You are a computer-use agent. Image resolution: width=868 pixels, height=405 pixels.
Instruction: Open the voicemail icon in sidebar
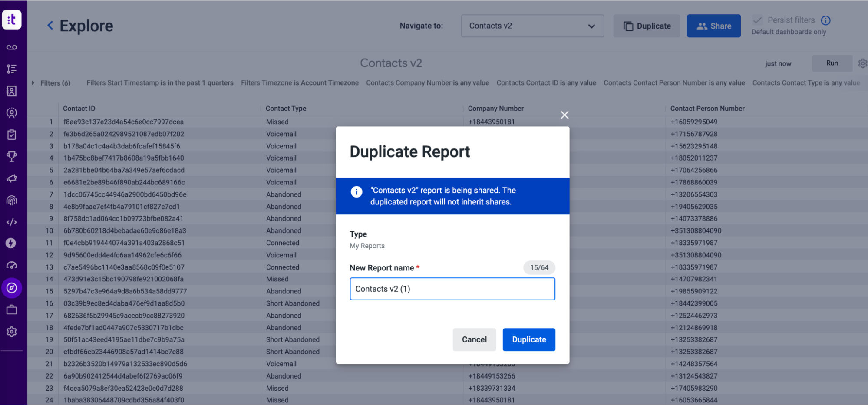(x=12, y=47)
